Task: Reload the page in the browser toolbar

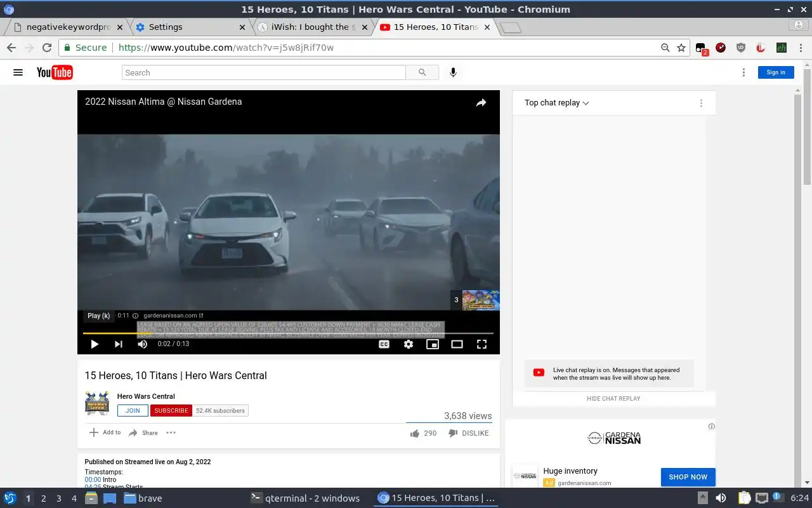Action: click(x=46, y=48)
